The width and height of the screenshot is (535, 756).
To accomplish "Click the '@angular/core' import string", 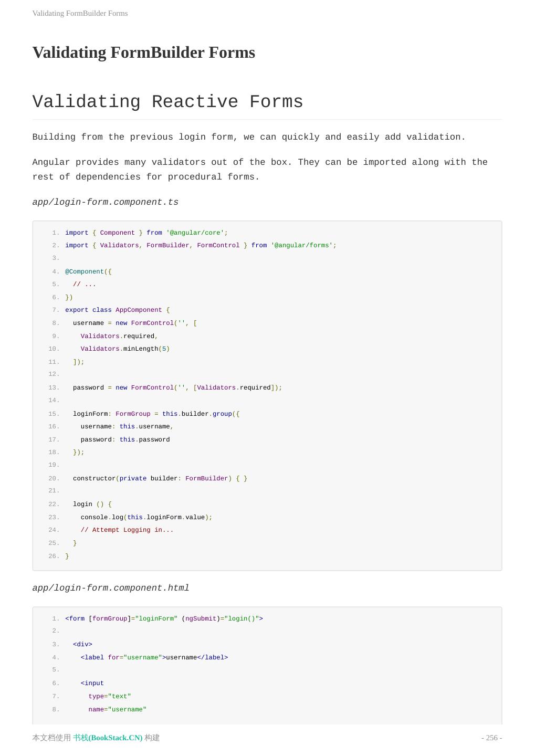I will [195, 233].
